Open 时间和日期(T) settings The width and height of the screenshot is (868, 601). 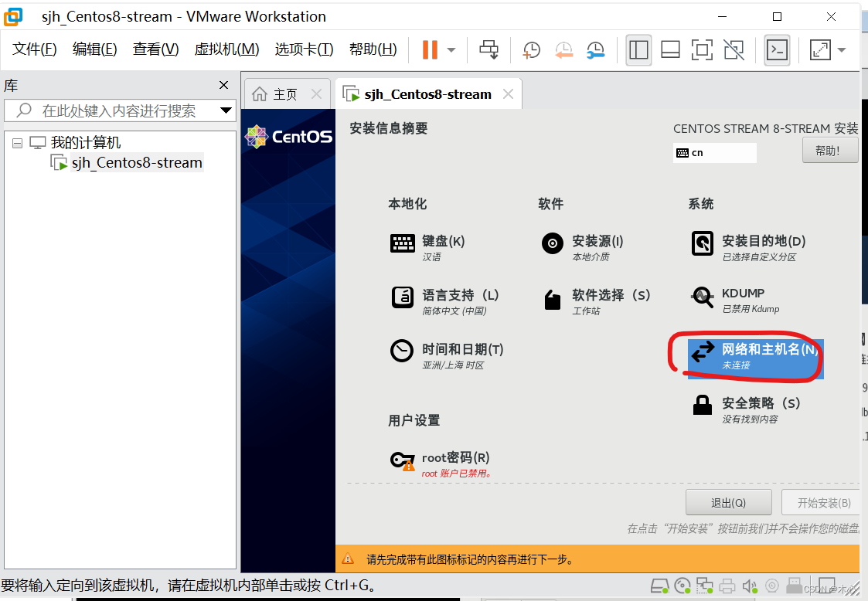point(448,356)
